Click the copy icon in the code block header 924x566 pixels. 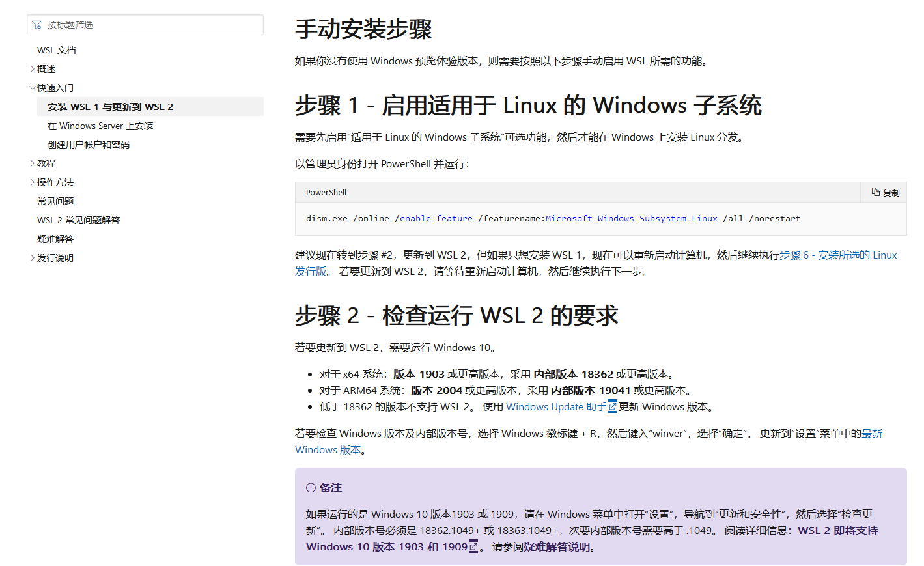tap(875, 192)
